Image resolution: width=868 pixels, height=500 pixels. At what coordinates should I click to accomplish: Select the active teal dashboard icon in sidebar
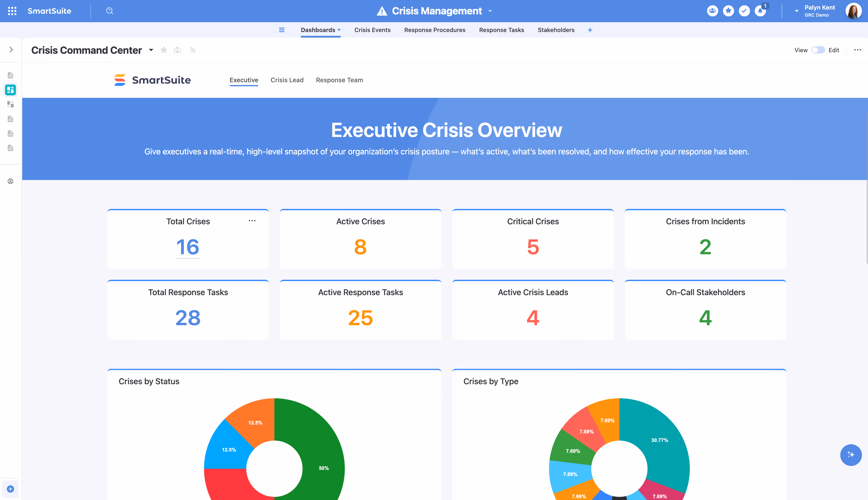(x=11, y=90)
